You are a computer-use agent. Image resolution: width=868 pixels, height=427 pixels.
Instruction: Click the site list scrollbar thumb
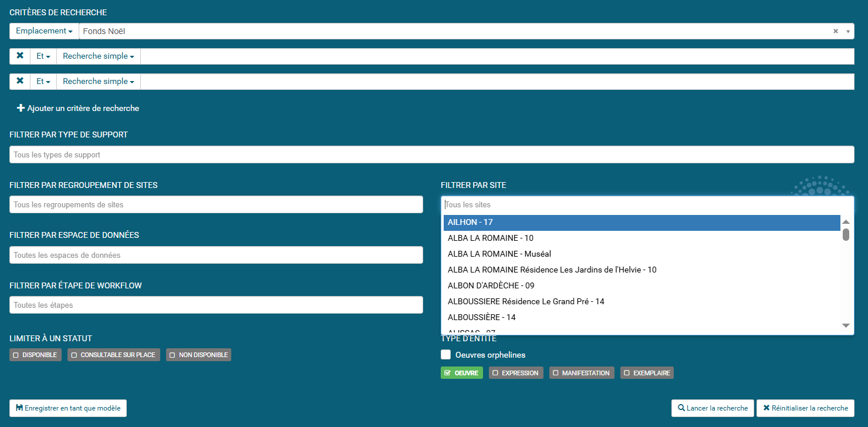[x=846, y=234]
